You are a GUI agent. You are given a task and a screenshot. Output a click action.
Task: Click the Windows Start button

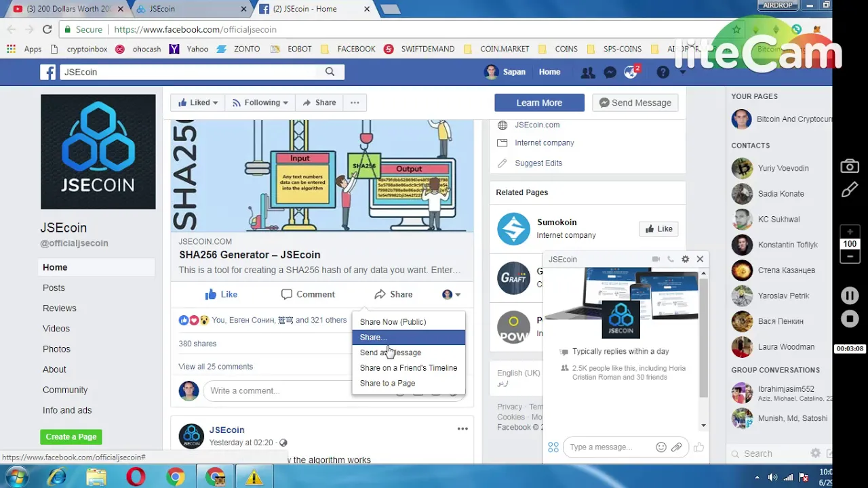(x=16, y=477)
